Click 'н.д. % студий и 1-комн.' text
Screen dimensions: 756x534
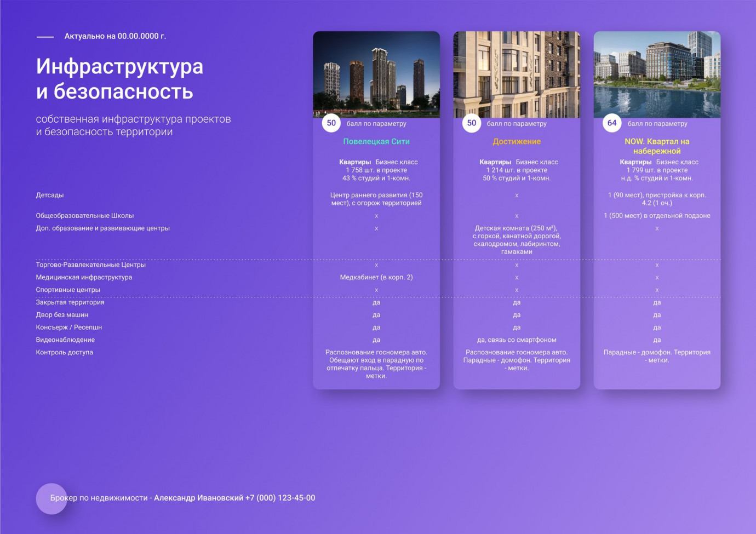657,179
